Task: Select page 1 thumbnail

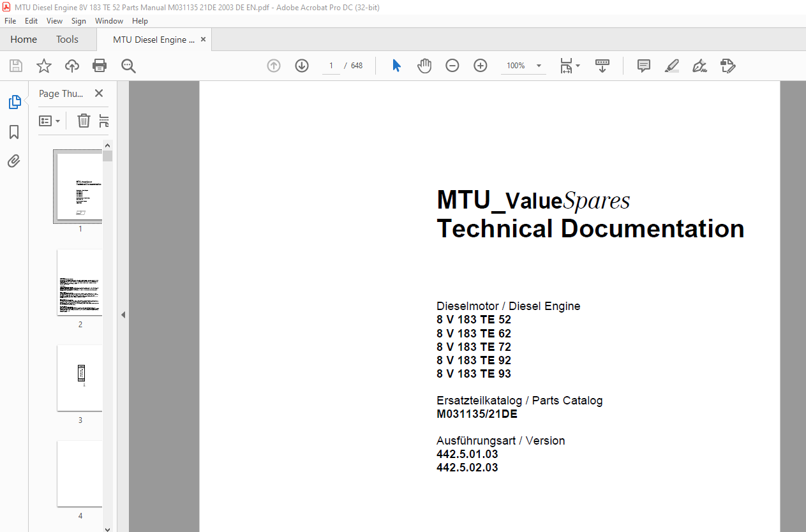Action: pos(79,187)
